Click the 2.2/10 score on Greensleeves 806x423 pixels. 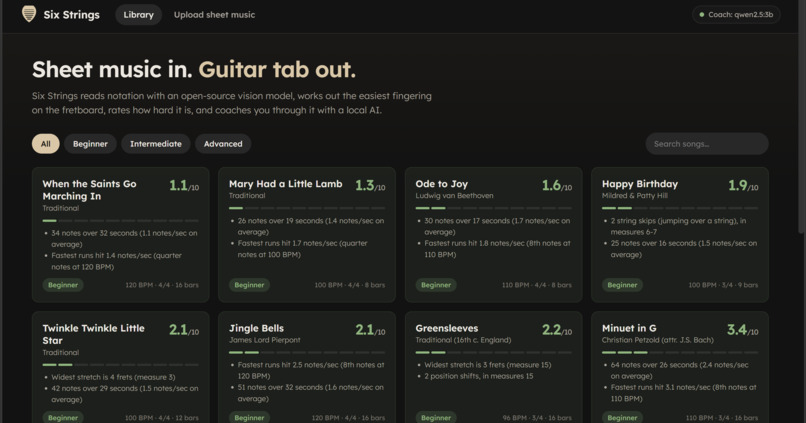[x=557, y=330]
